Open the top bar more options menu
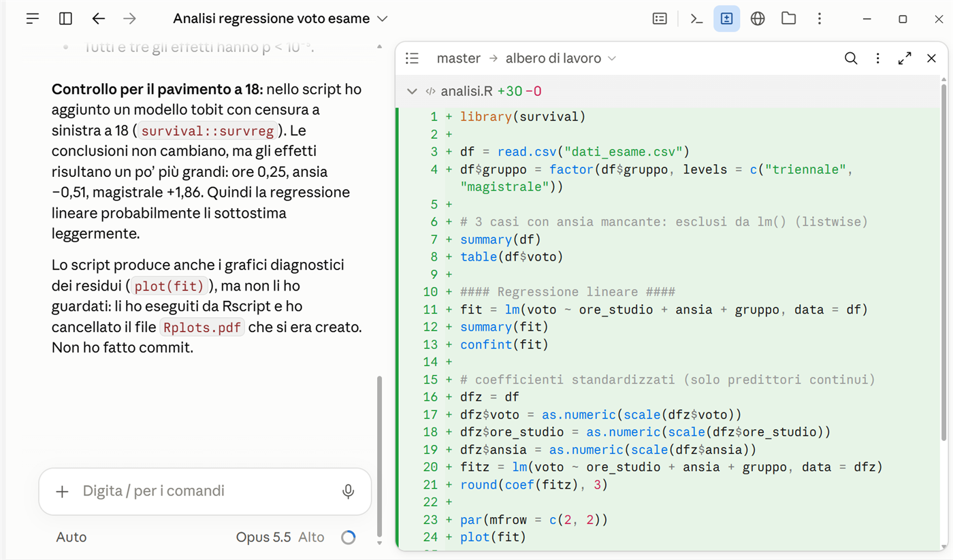This screenshot has width=953, height=560. pos(820,19)
